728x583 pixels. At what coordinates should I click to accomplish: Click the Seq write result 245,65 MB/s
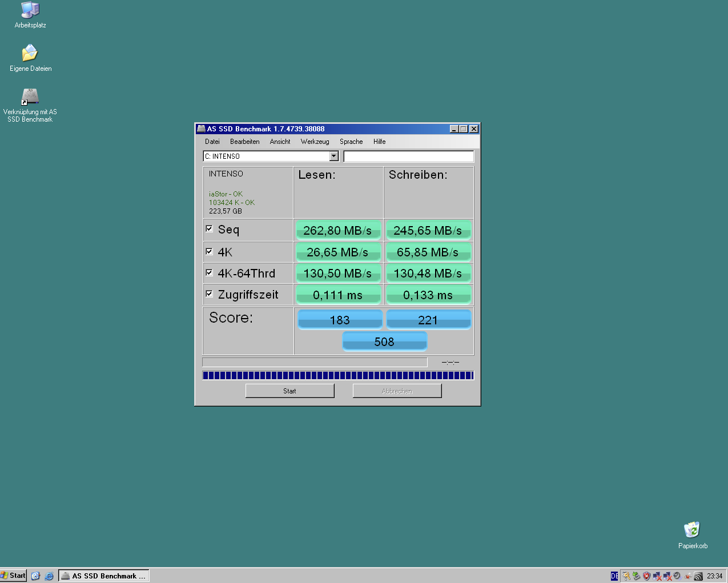pos(428,230)
